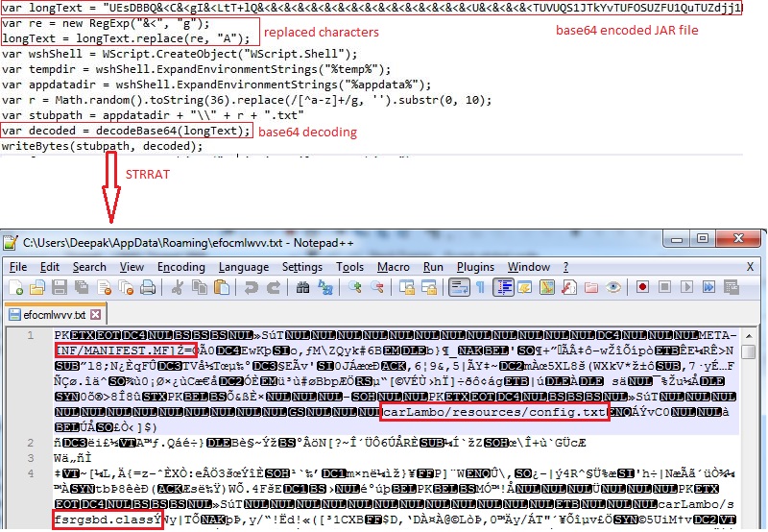Viewport: 768px width, 532px height.
Task: Toggle Word wrap toolbar button
Action: [459, 287]
